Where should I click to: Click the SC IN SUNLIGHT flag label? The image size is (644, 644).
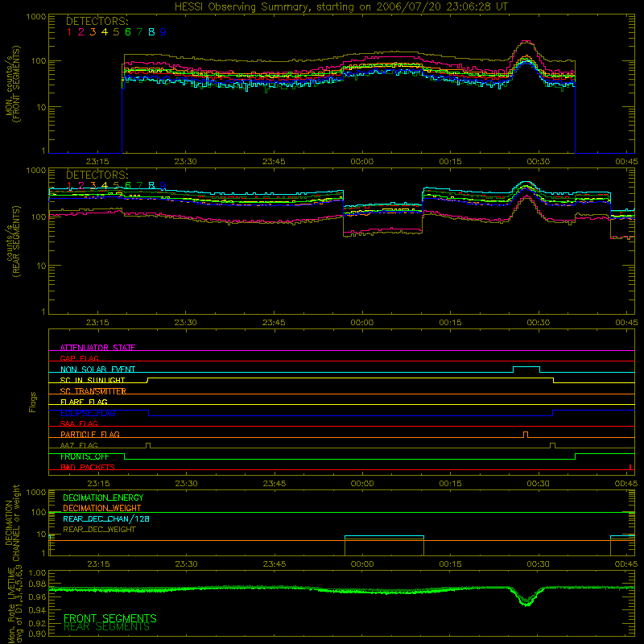(93, 380)
